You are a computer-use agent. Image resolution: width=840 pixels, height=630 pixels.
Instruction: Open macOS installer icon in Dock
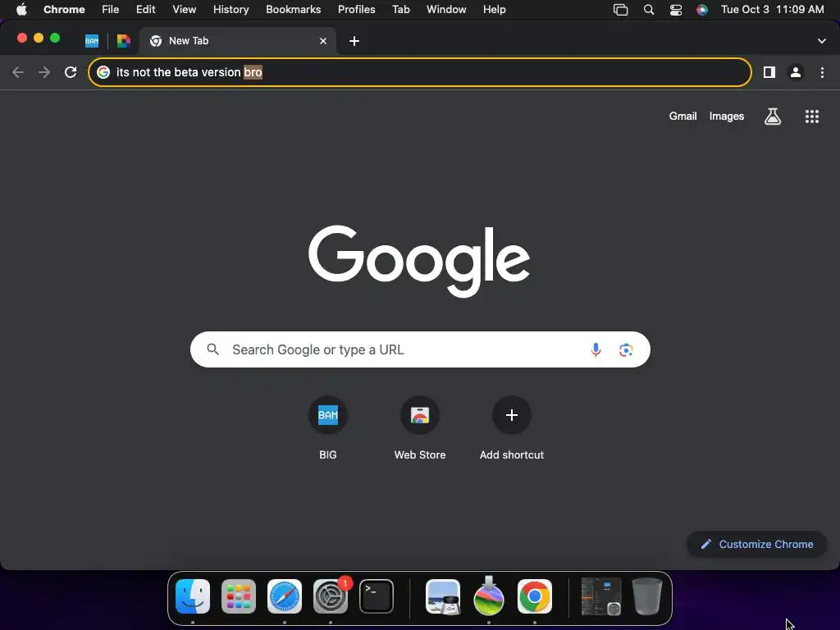coord(489,596)
